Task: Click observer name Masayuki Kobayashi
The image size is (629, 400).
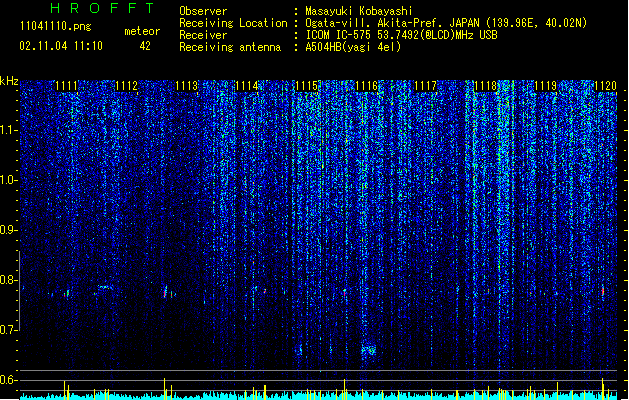Action: [x=359, y=11]
